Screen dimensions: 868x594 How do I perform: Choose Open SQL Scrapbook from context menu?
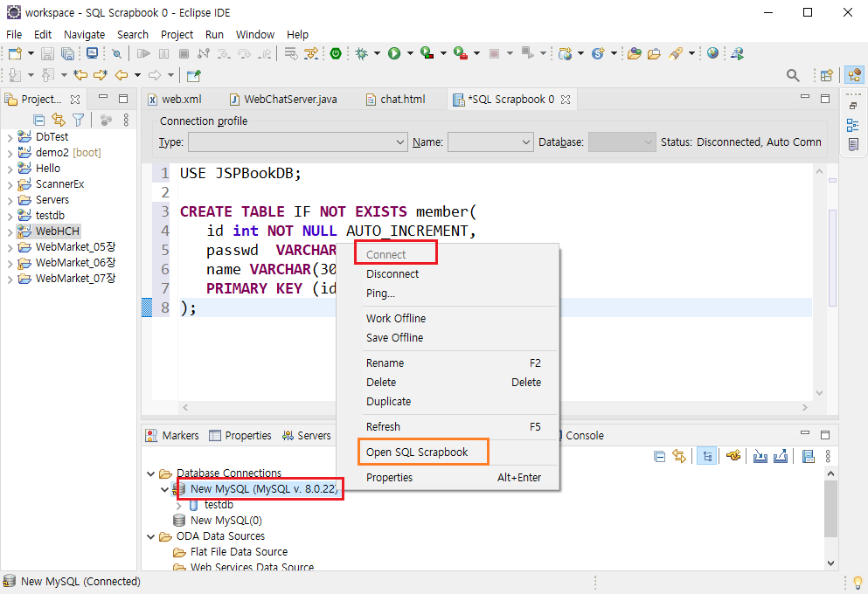point(417,452)
